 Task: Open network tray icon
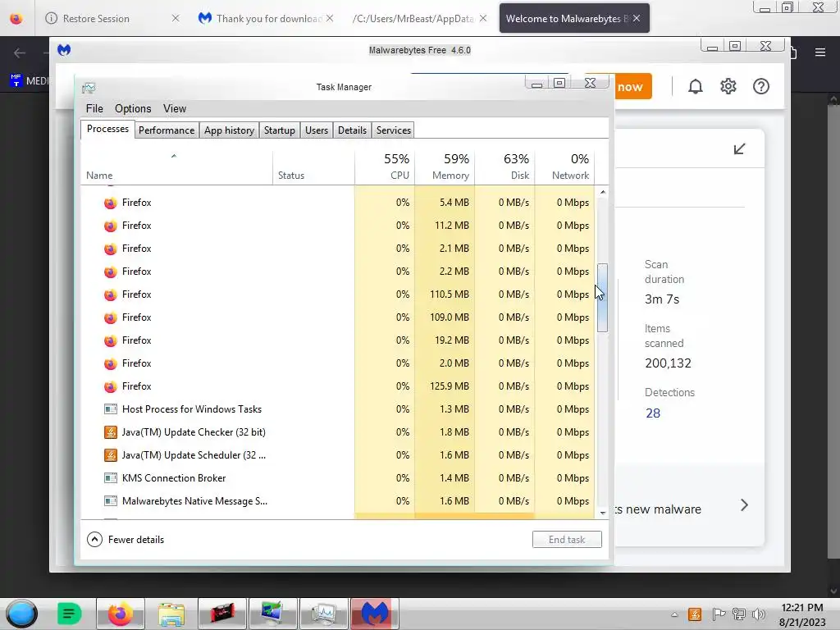pos(739,614)
